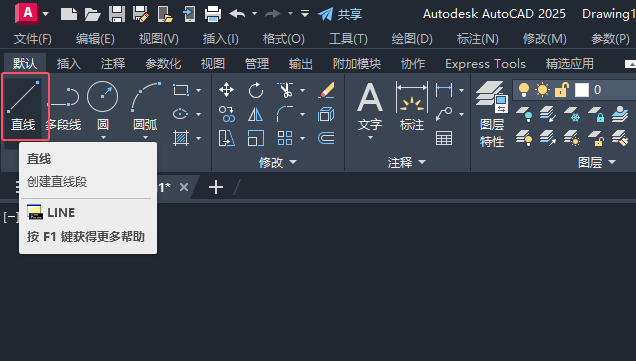
Task: Expand the Trim tool dropdown arrow
Action: (302, 90)
